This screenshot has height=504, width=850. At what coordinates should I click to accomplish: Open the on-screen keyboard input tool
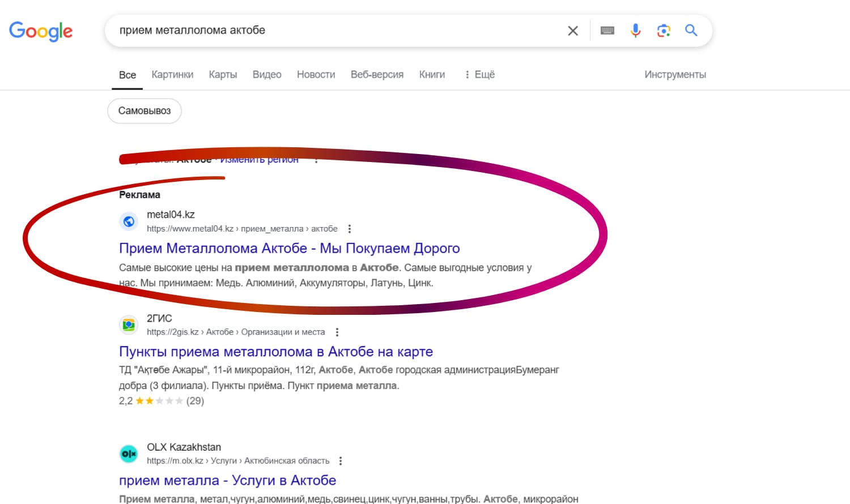click(x=607, y=31)
